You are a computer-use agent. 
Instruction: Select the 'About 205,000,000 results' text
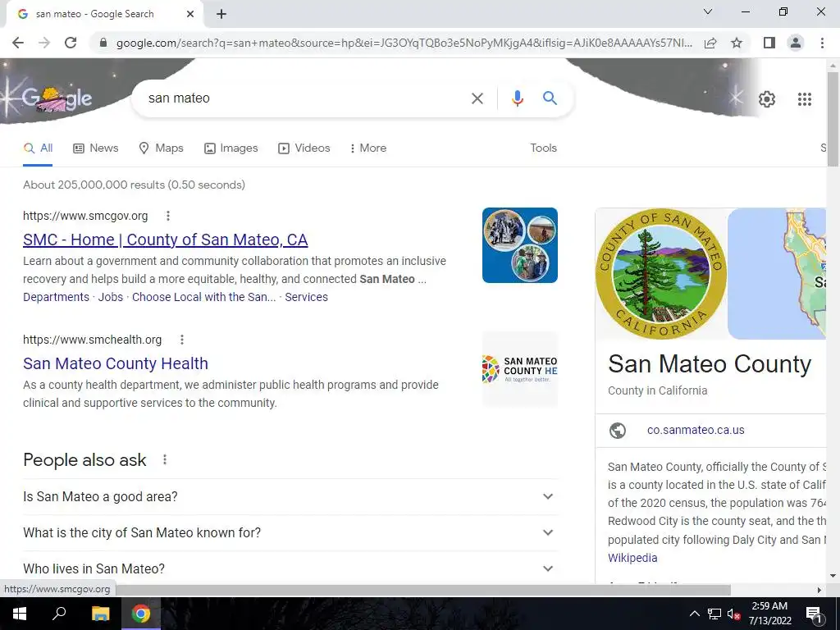pyautogui.click(x=134, y=185)
